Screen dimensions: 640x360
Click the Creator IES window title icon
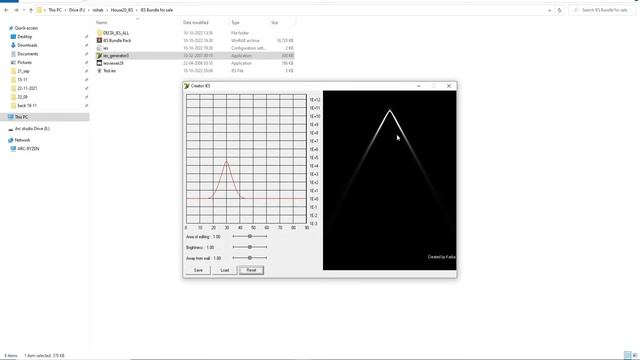coord(187,86)
